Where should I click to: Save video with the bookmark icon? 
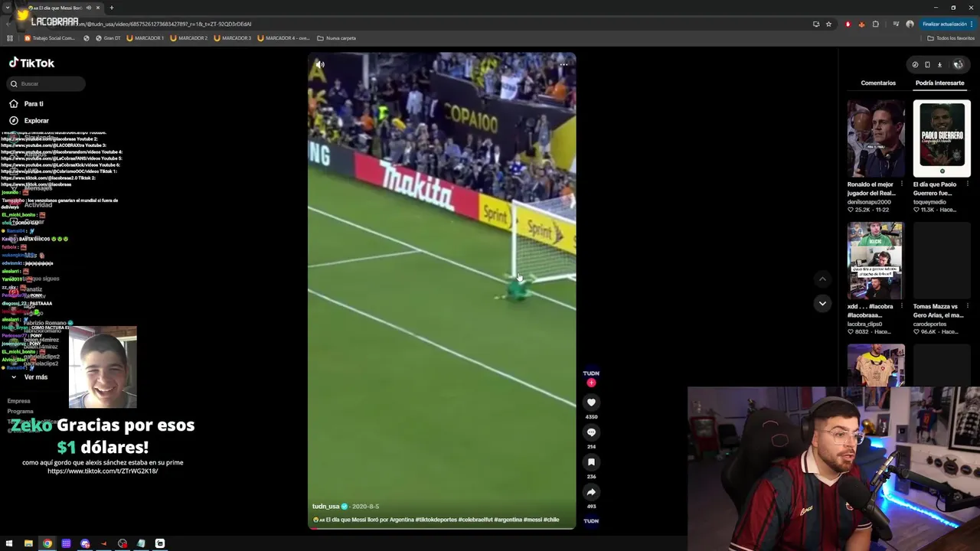click(x=591, y=462)
